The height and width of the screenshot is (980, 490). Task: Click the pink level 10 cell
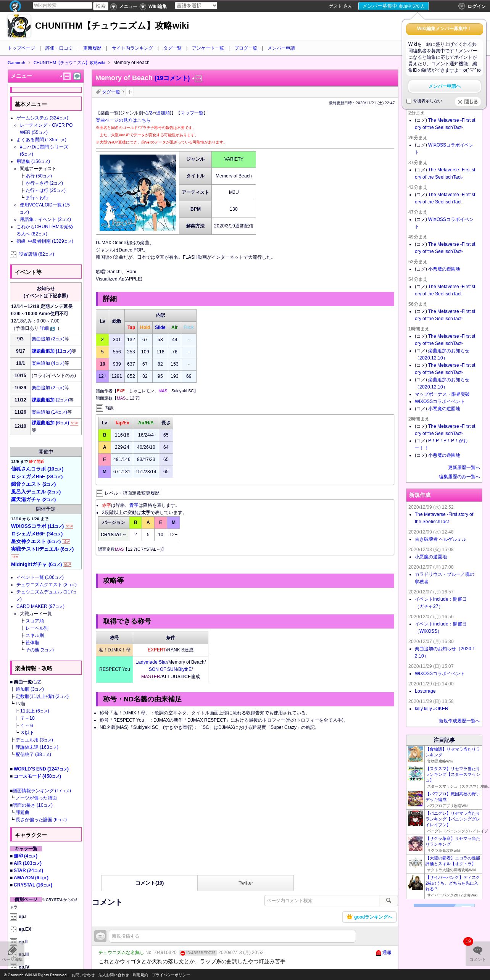(x=102, y=364)
